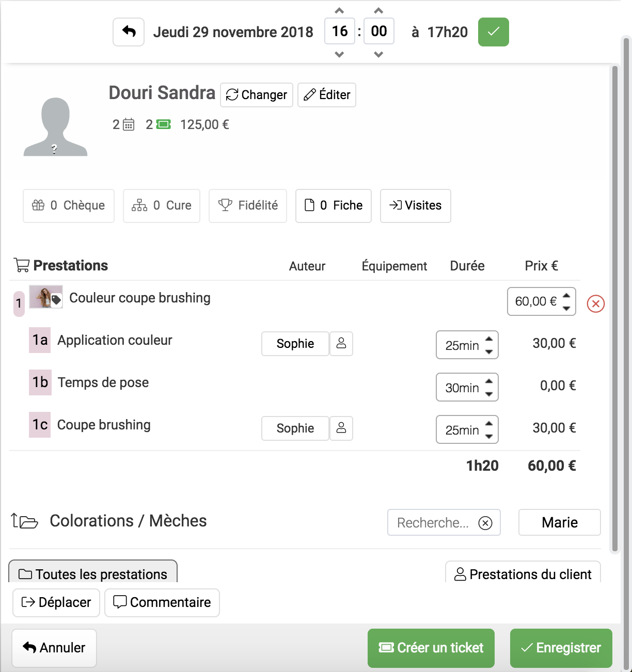Increase the hour with the up chevron
Image resolution: width=632 pixels, height=672 pixels.
339,10
